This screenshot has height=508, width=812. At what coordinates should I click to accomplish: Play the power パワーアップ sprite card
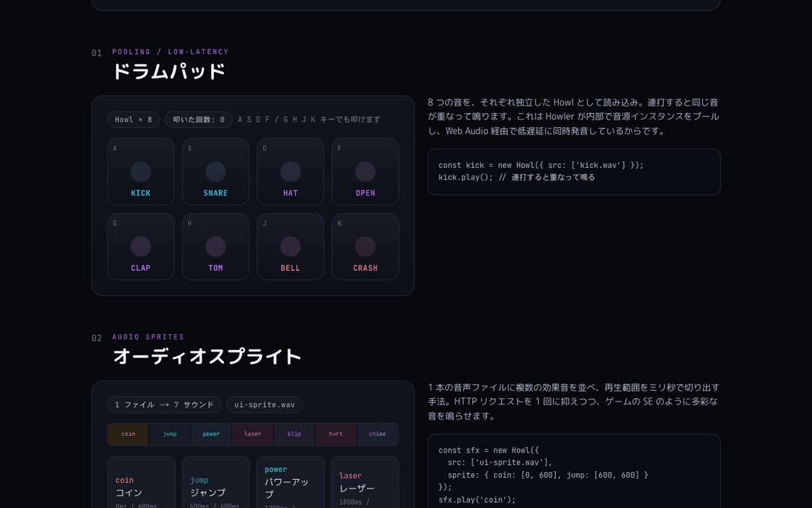click(x=290, y=482)
